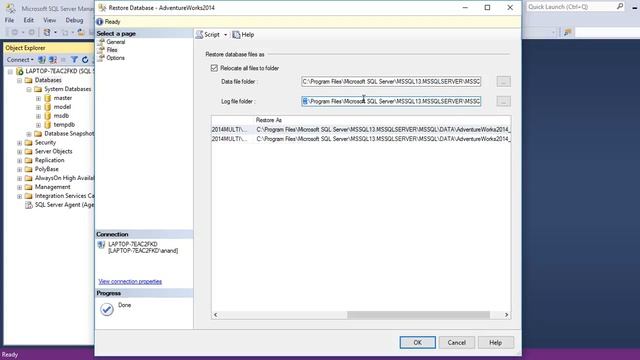The height and width of the screenshot is (360, 640).
Task: Select the Security folder in Object Explorer
Action: [x=45, y=142]
